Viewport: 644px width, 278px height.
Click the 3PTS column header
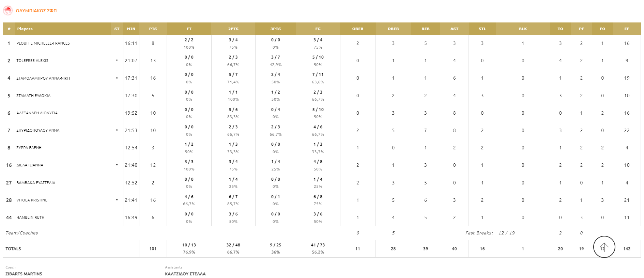(275, 29)
